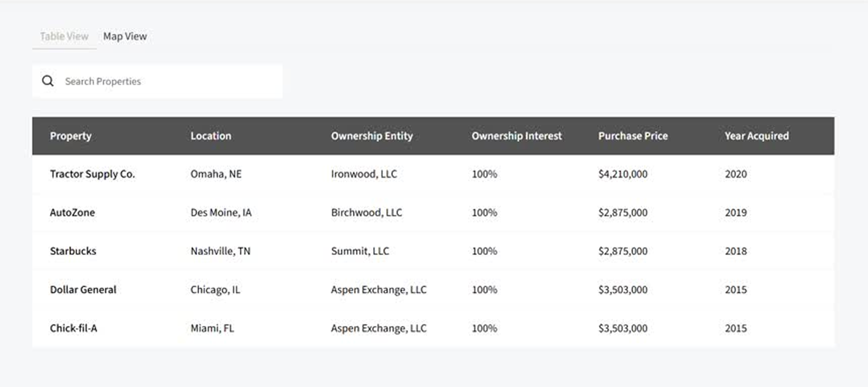Image resolution: width=868 pixels, height=387 pixels.
Task: Click Aspen Exchange, LLC in Dollar General row
Action: click(x=379, y=289)
